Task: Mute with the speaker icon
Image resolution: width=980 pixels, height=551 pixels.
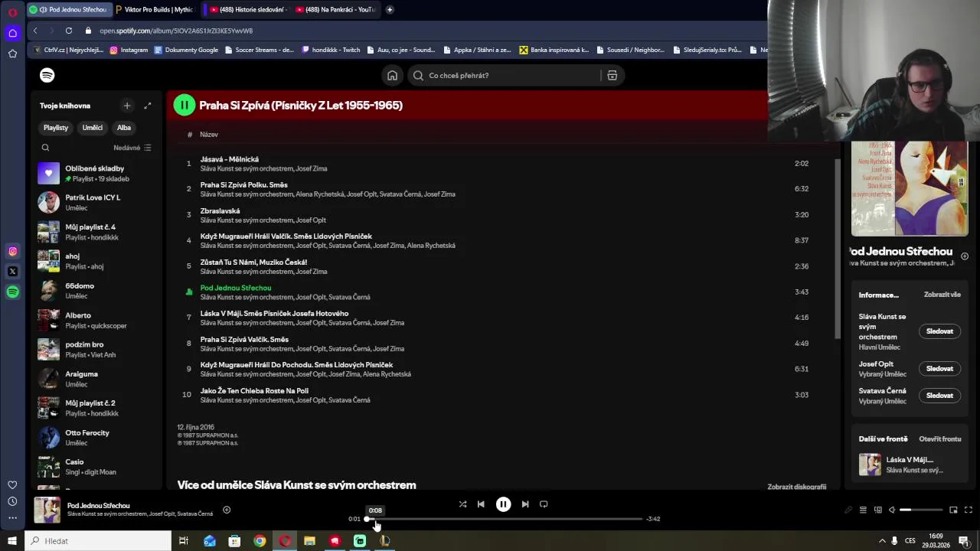Action: 892,510
